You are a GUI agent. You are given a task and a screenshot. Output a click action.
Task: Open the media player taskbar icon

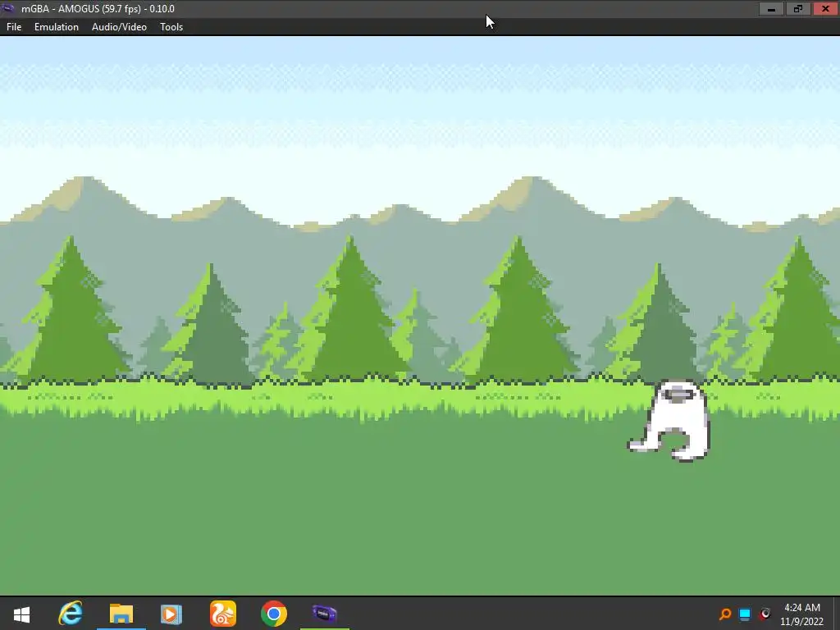pyautogui.click(x=171, y=614)
